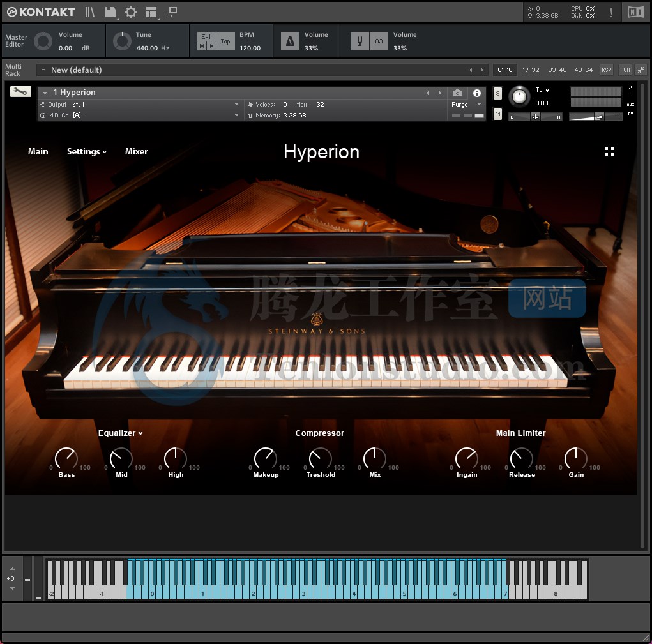The width and height of the screenshot is (652, 644).
Task: Select the 49-64 rack page tab
Action: point(584,70)
